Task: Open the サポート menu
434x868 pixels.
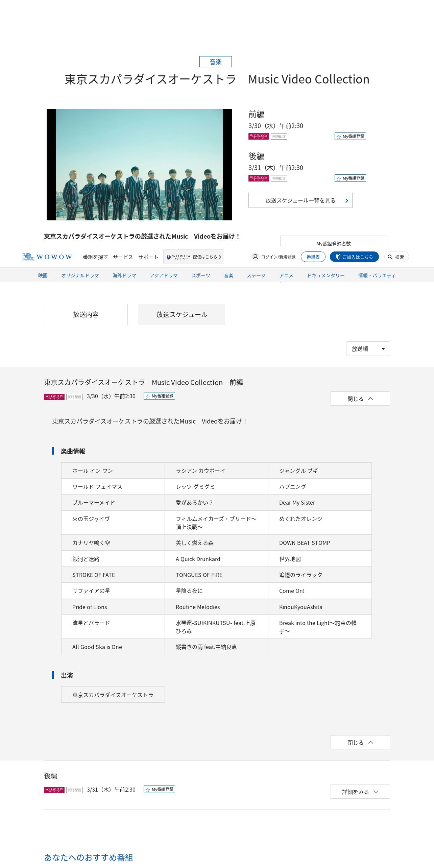Action: (x=148, y=257)
